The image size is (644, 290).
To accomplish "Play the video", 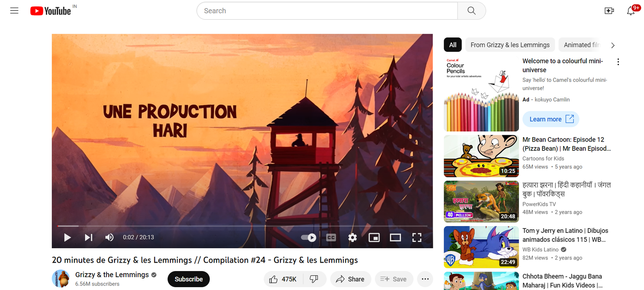I will 67,237.
